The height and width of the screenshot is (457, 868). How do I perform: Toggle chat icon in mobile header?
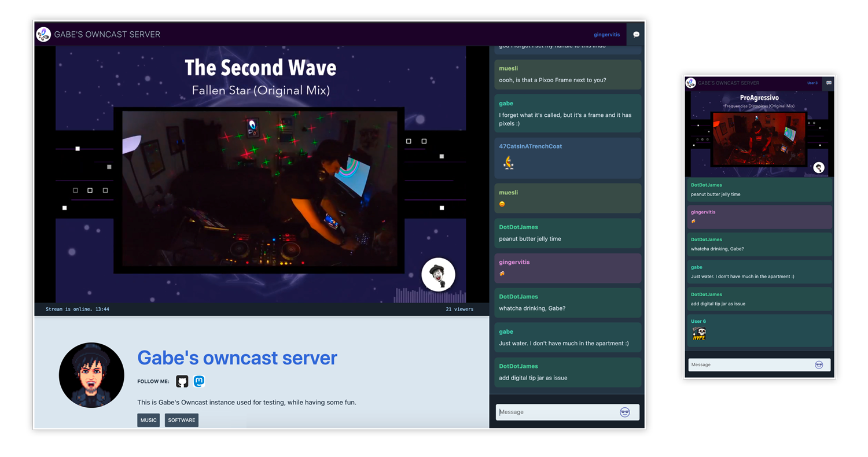(829, 83)
